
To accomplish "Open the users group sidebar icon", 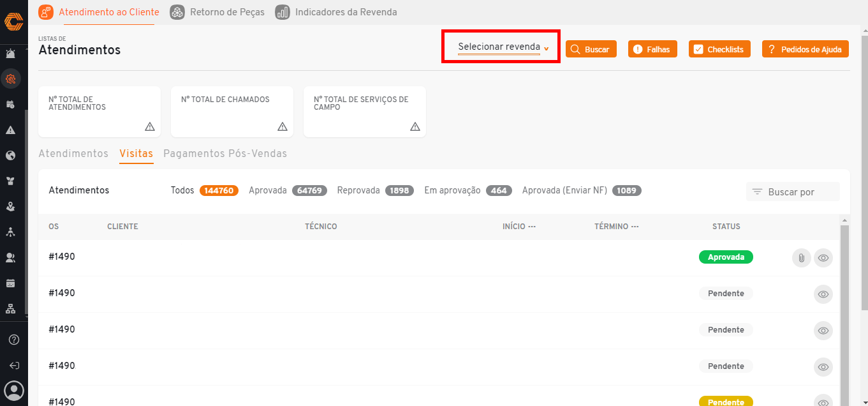I will (11, 258).
